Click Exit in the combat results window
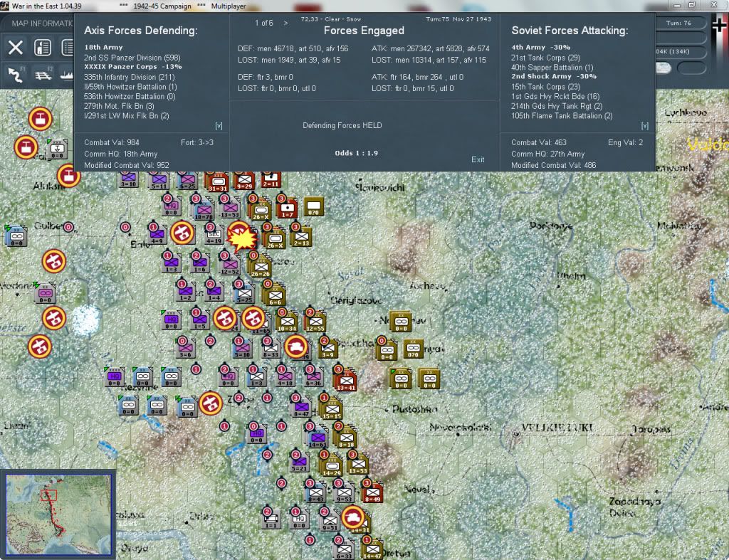Image resolution: width=729 pixels, height=560 pixels. (478, 159)
